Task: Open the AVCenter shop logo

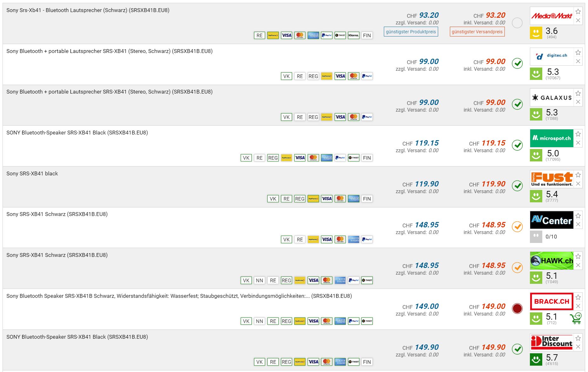Action: point(552,220)
